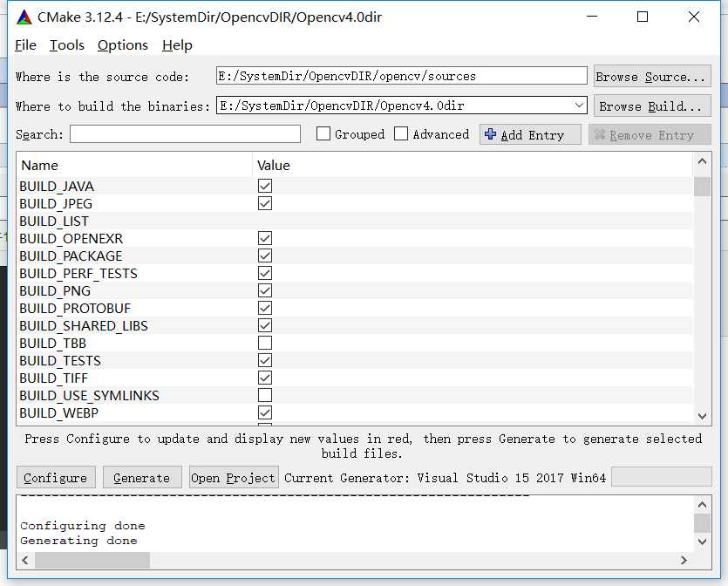
Task: Open the Help menu
Action: pyautogui.click(x=177, y=45)
